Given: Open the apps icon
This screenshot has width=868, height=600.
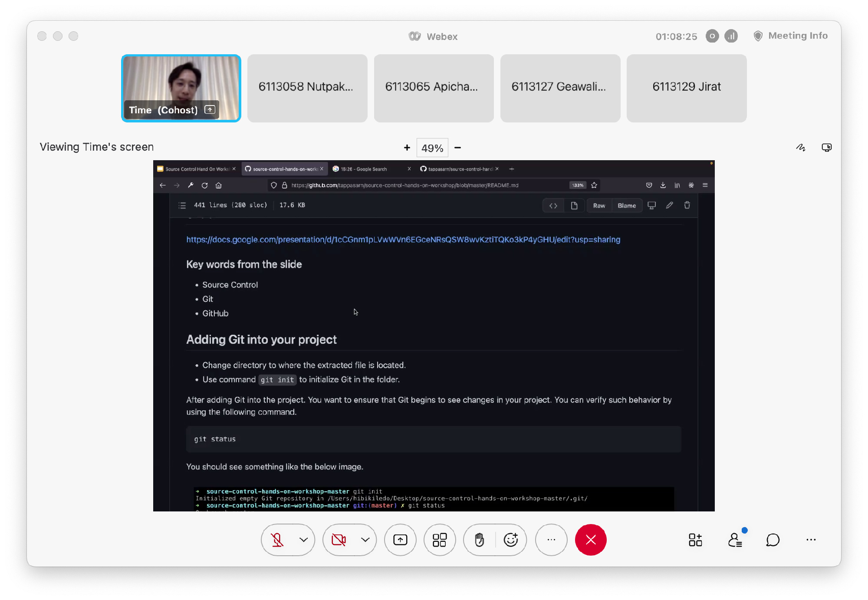Looking at the screenshot, I should click(x=695, y=540).
